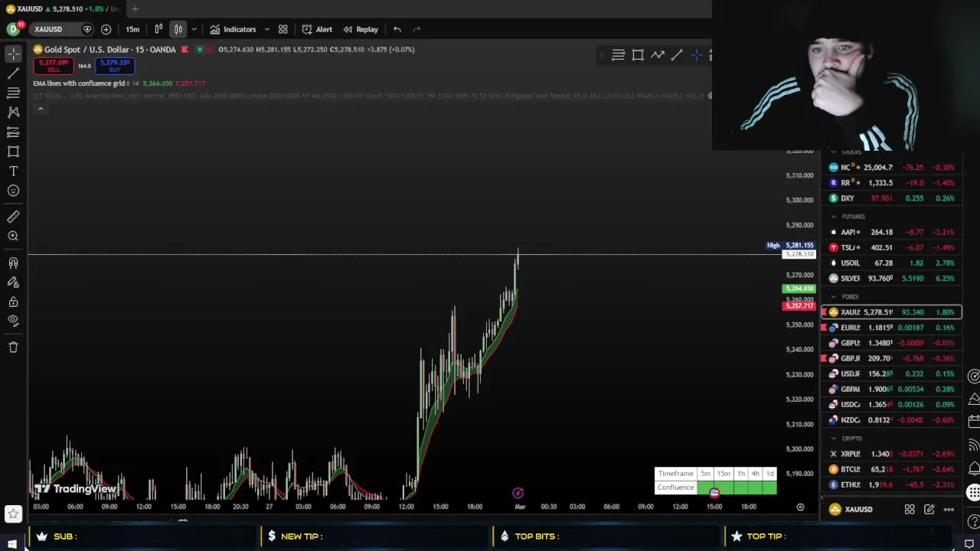Start bar Replay mode
This screenshot has height=551, width=980.
point(361,29)
